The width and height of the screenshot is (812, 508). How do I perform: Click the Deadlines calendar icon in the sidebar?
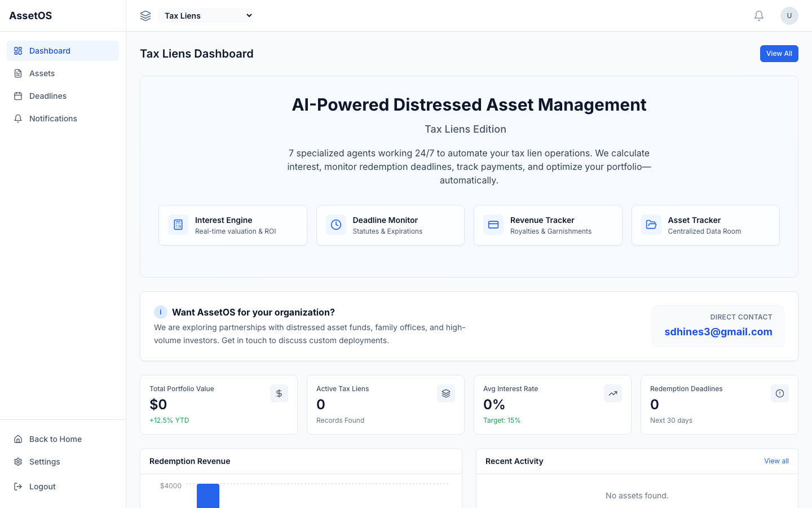pos(18,96)
